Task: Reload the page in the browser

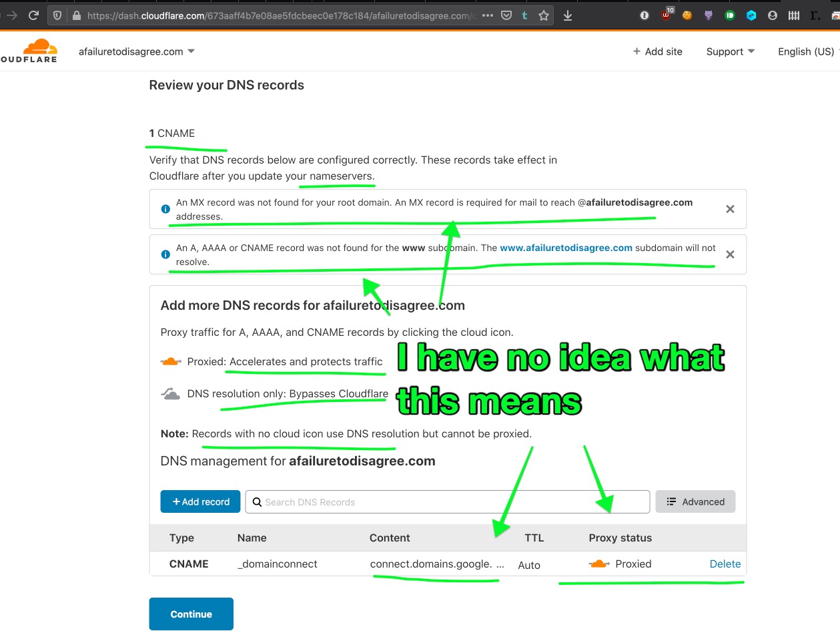Action: pos(33,15)
